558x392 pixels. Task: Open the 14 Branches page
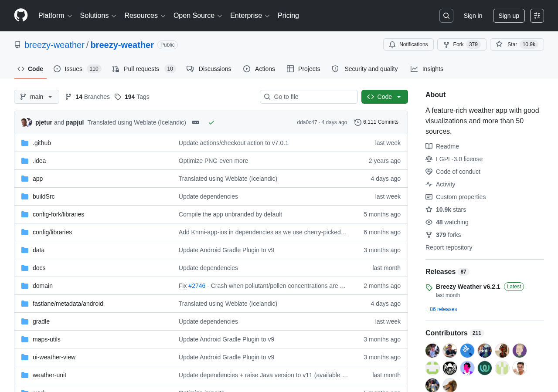[x=88, y=97]
